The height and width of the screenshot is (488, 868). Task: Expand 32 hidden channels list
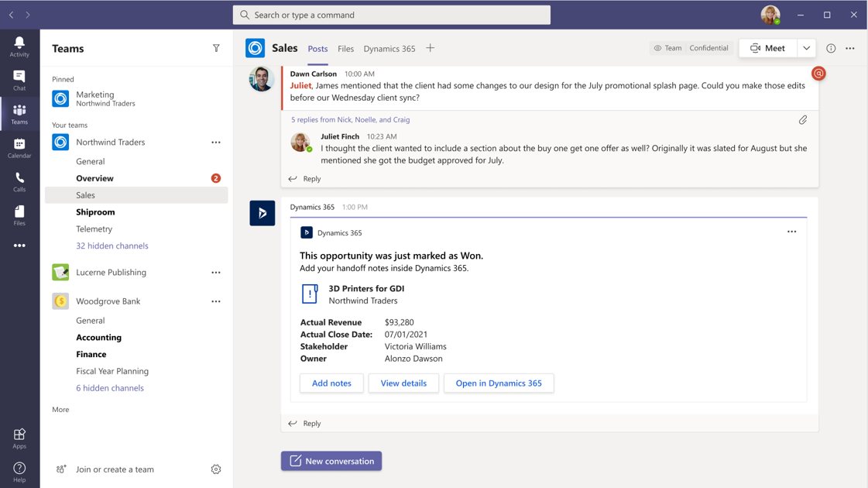pyautogui.click(x=112, y=246)
